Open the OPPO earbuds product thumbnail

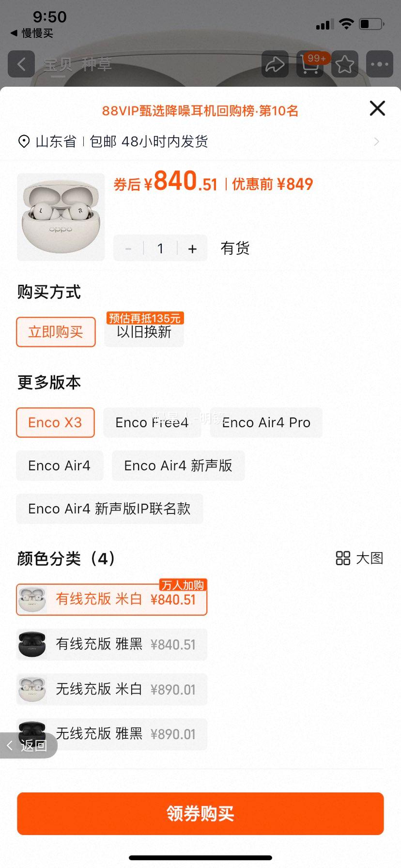coord(61,217)
